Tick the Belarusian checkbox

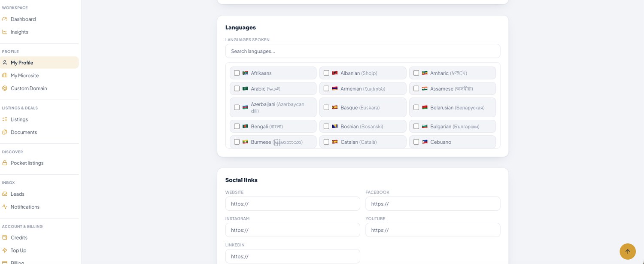416,107
